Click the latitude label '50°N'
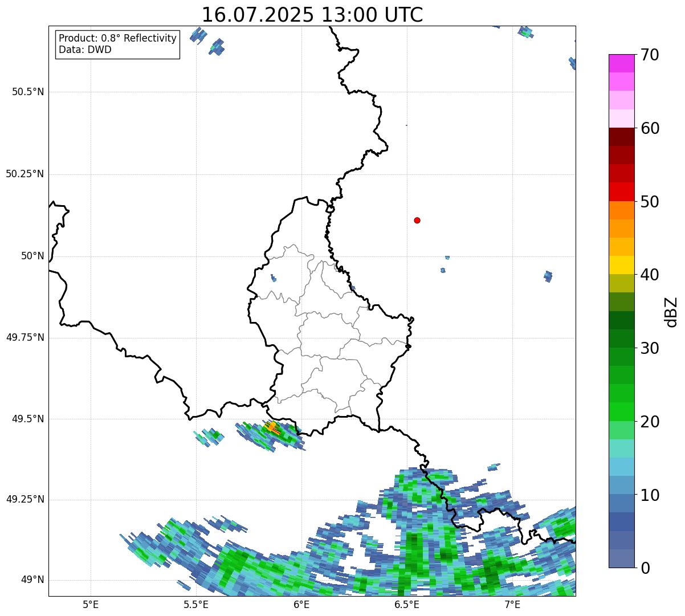This screenshot has width=685, height=616. [32, 256]
